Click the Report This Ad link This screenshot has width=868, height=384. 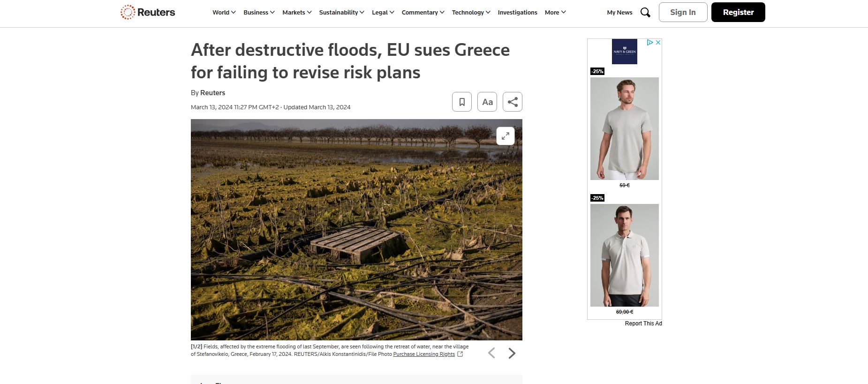pos(643,324)
